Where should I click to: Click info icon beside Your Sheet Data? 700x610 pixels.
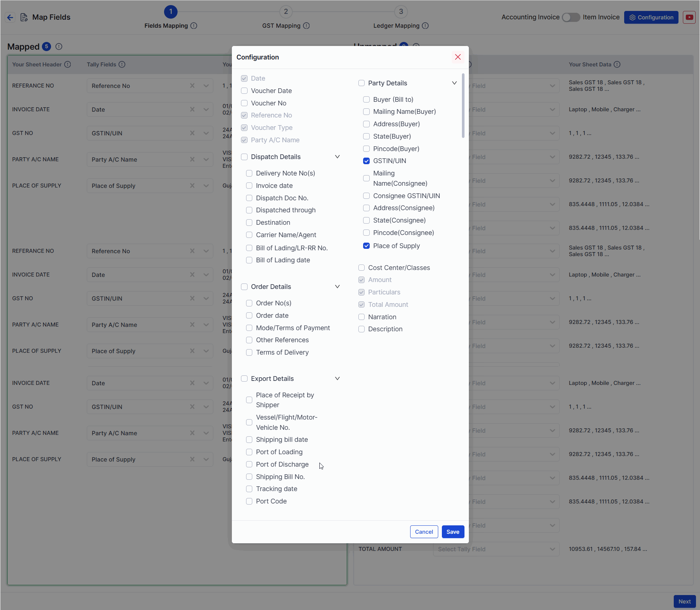pos(617,65)
